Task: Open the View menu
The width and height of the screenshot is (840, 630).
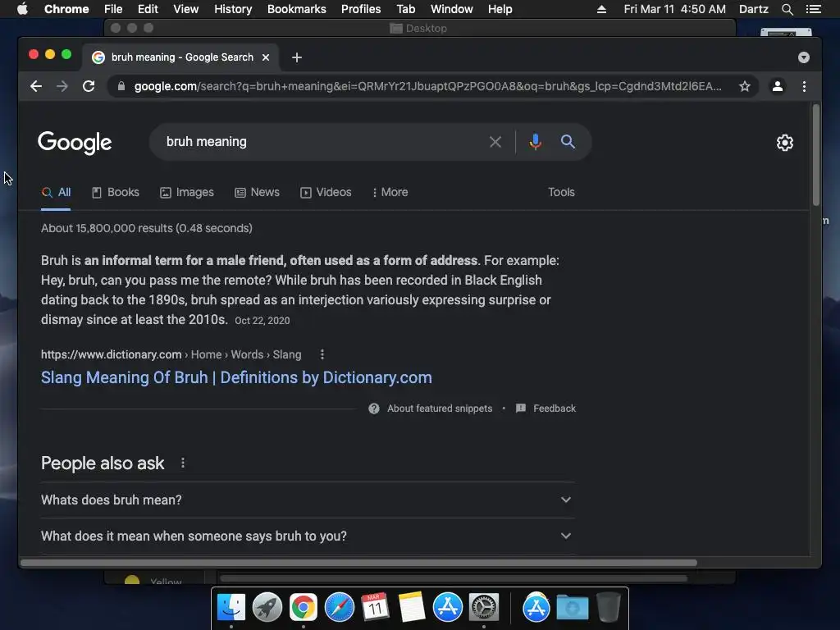Action: pyautogui.click(x=186, y=9)
